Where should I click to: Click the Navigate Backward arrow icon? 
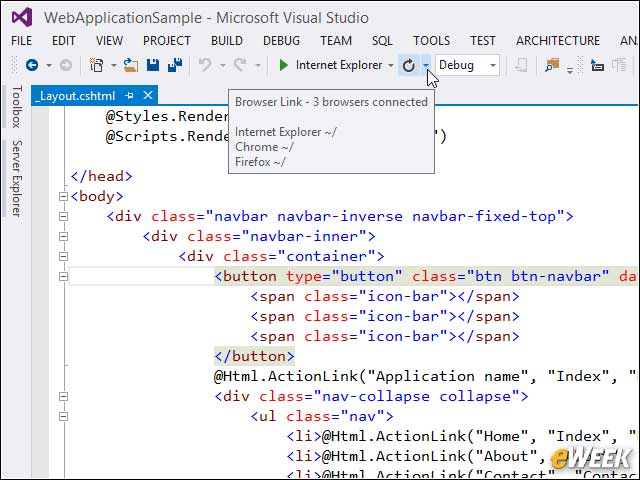pos(32,65)
